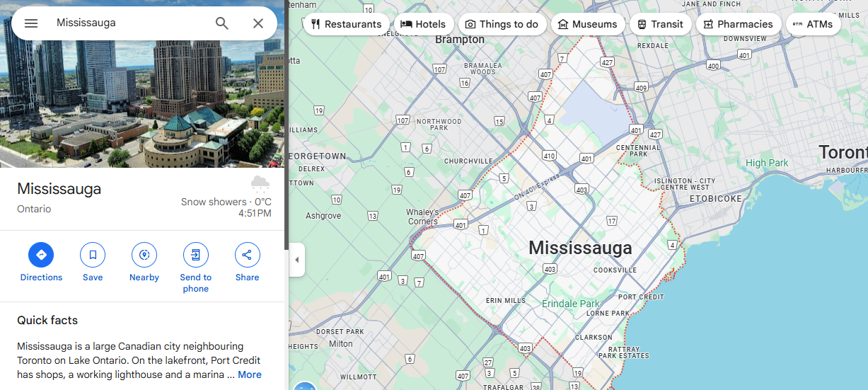Click the Centennial Park map label

pos(638,151)
